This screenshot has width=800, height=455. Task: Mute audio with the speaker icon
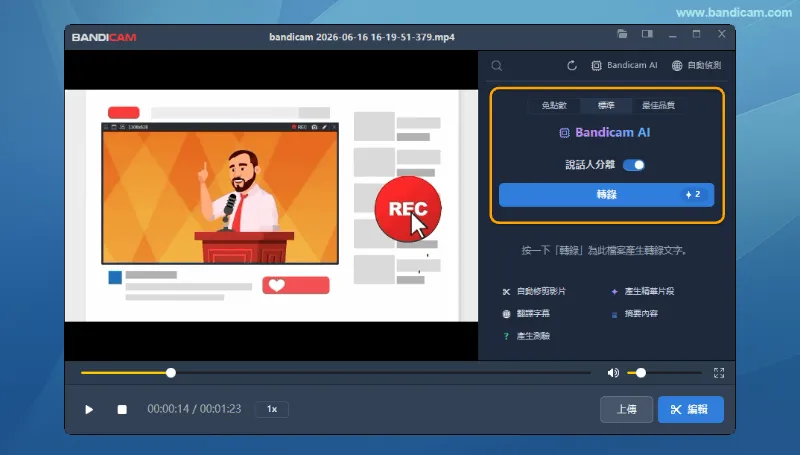(613, 373)
